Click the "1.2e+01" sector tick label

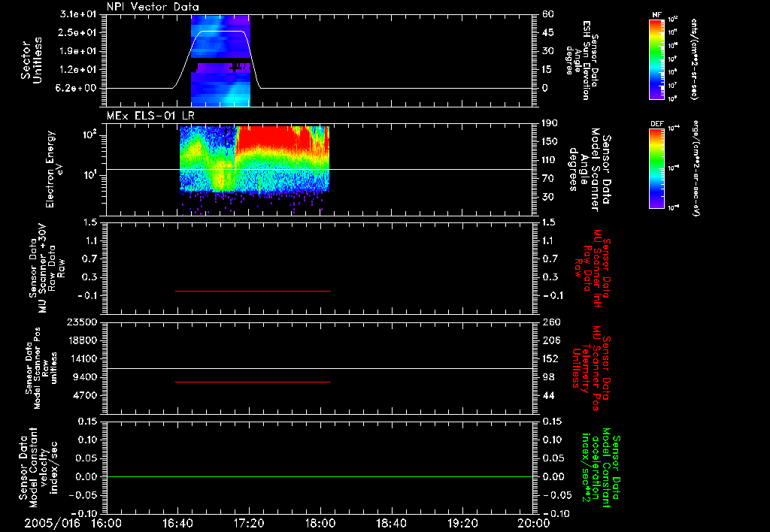pyautogui.click(x=78, y=70)
